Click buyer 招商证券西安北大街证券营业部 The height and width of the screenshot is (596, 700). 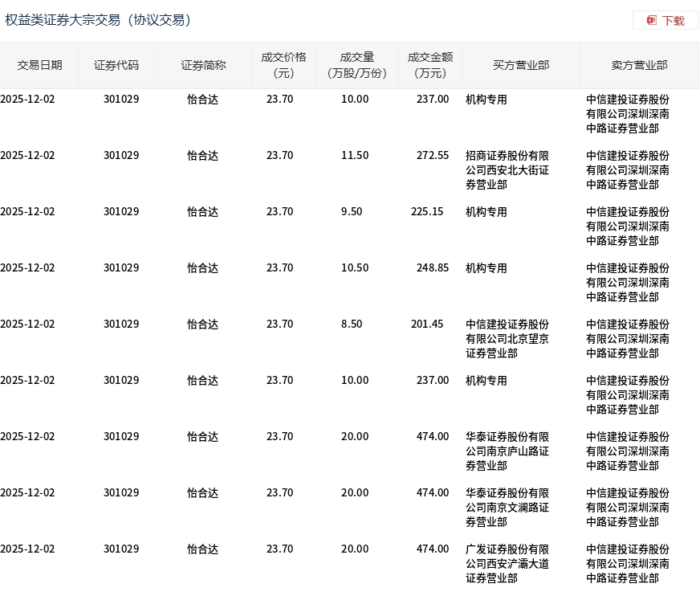pos(507,170)
